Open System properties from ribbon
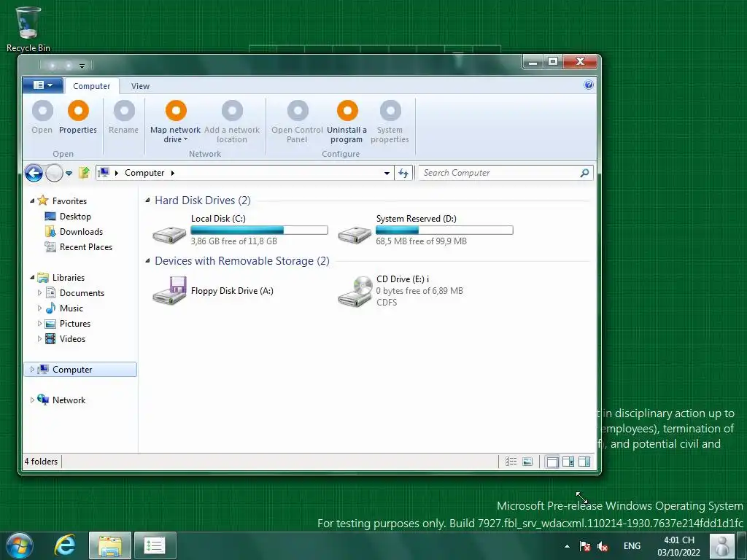 [x=390, y=122]
